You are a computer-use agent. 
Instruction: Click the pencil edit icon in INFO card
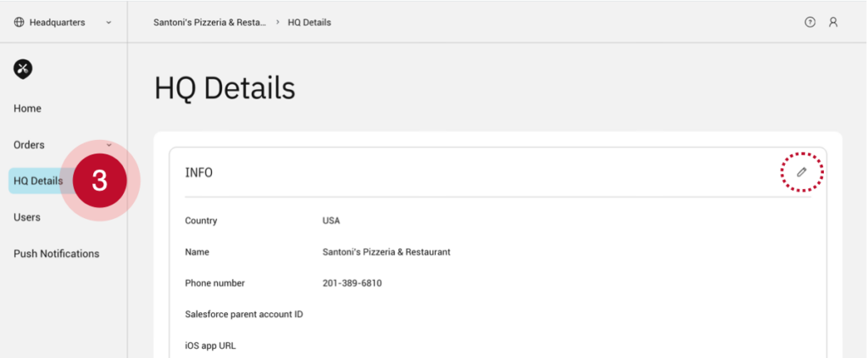click(x=801, y=172)
